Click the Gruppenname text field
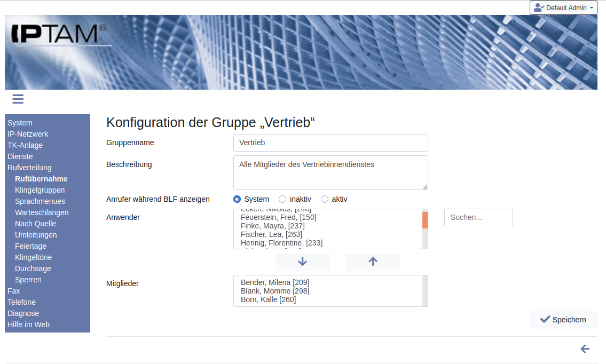 click(330, 143)
